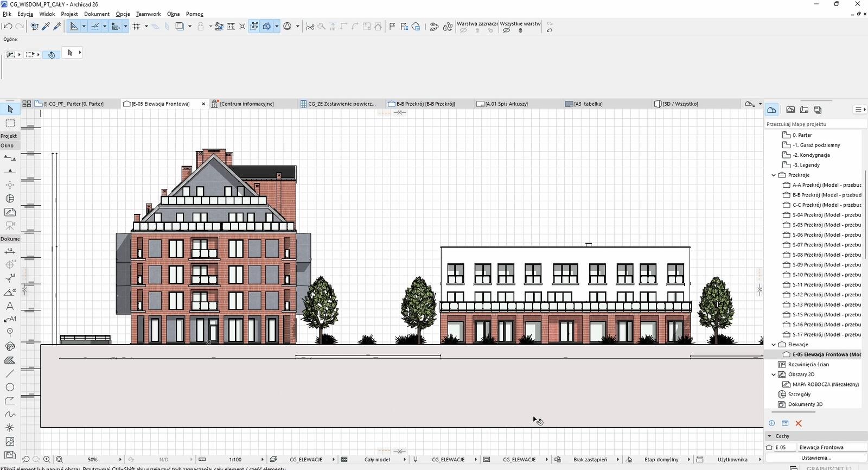Open the 'Brak zastąpień' graphic override selector

(590, 460)
